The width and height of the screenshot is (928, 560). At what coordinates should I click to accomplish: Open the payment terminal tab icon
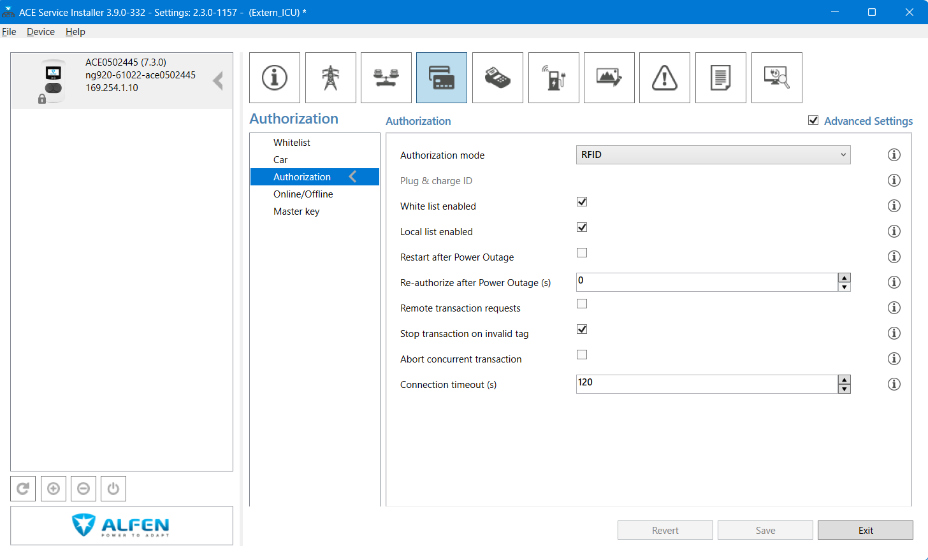[x=498, y=78]
